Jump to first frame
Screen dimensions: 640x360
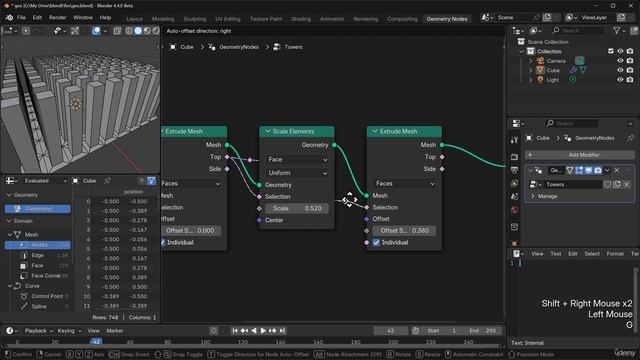click(x=235, y=331)
